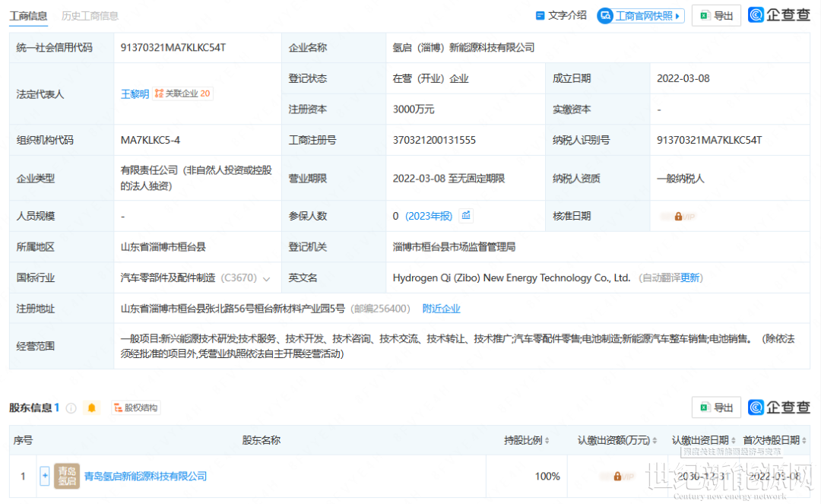Image resolution: width=821 pixels, height=504 pixels.
Task: View 关联企业 20 badge
Action: [x=182, y=94]
